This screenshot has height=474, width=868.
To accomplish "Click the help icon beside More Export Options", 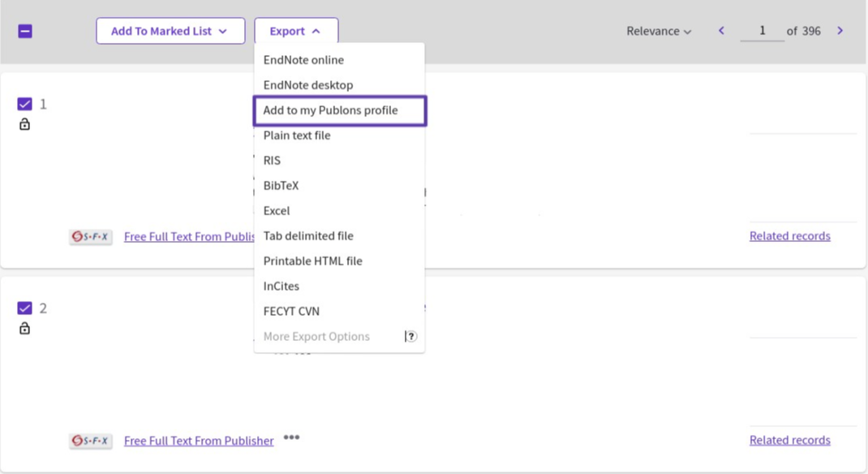I will point(411,336).
